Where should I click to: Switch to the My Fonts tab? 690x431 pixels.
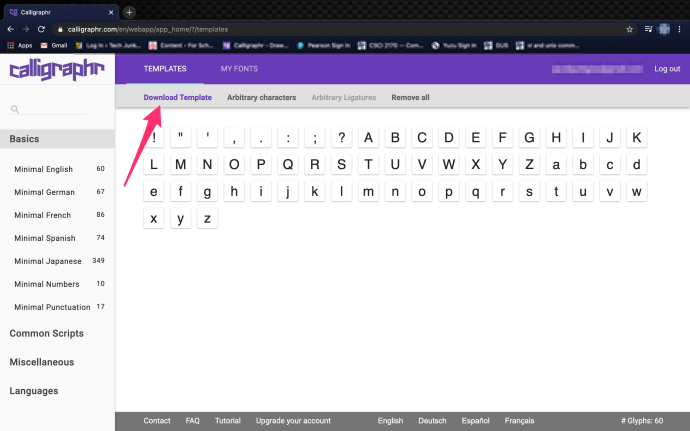coord(241,69)
